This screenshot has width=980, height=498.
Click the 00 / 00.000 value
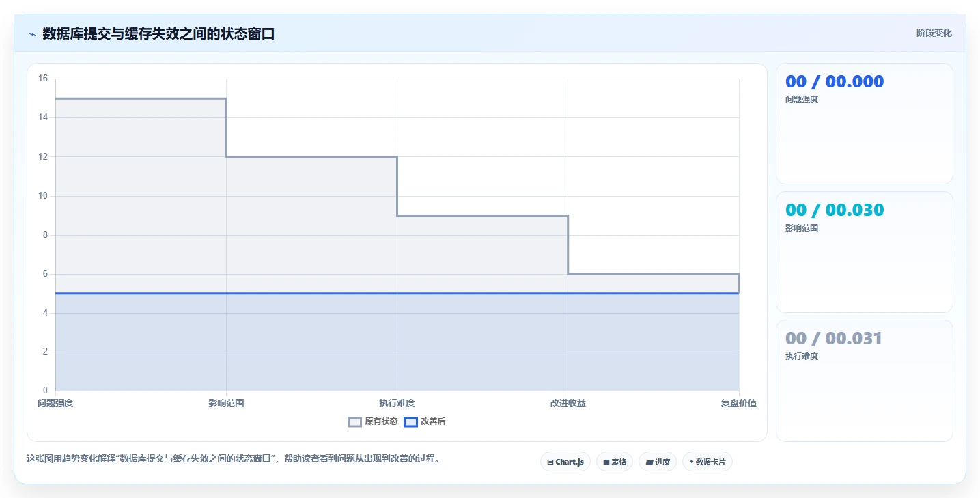click(x=835, y=81)
